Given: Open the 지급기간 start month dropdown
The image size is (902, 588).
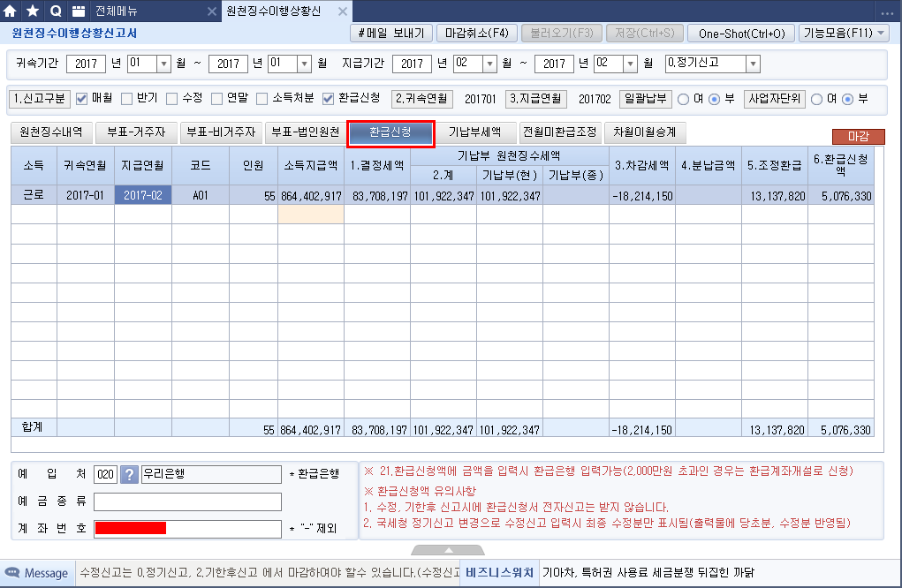Looking at the screenshot, I should (x=489, y=64).
